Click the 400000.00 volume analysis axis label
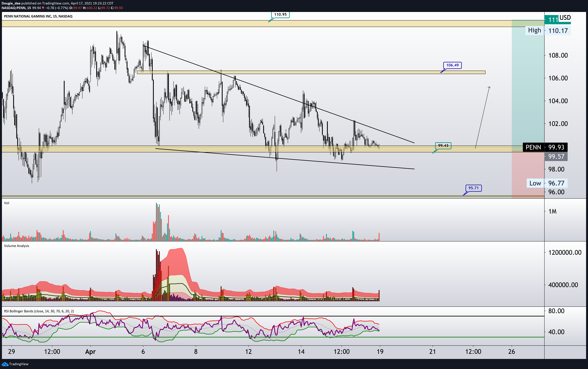Image resolution: width=588 pixels, height=369 pixels. (563, 285)
